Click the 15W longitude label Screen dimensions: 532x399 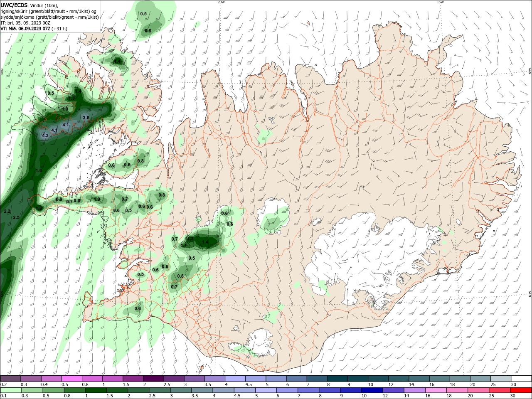tap(440, 2)
